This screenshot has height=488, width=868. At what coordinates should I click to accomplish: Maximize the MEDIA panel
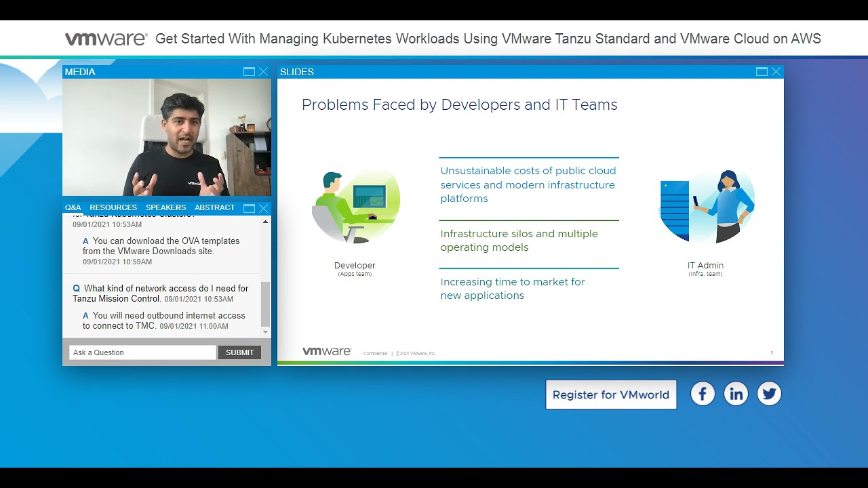click(249, 72)
